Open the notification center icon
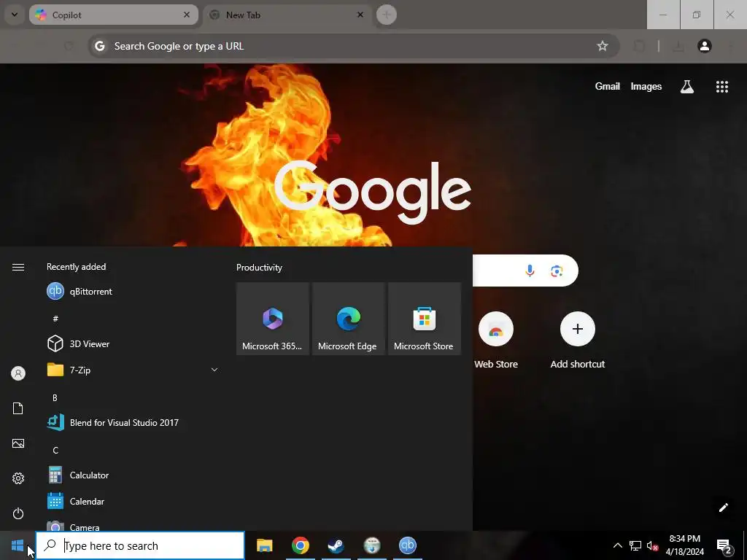This screenshot has width=747, height=560. coord(724,545)
